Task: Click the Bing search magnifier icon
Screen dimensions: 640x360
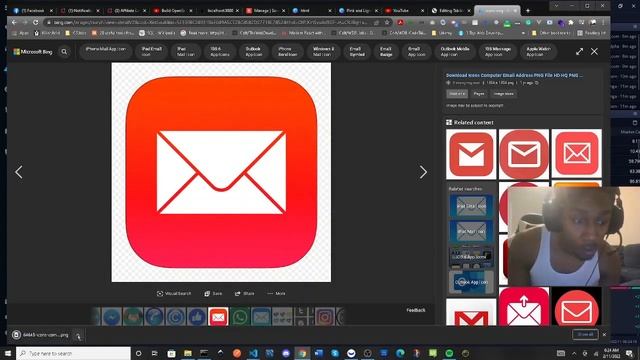Action: point(64,52)
